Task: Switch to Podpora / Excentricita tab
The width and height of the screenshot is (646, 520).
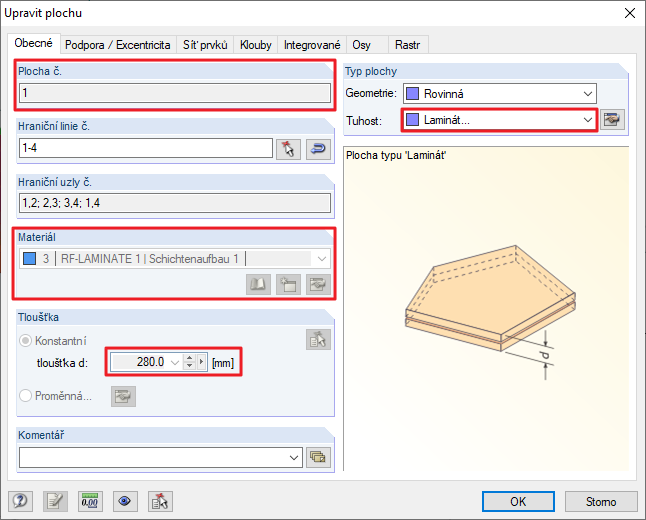Action: 118,45
